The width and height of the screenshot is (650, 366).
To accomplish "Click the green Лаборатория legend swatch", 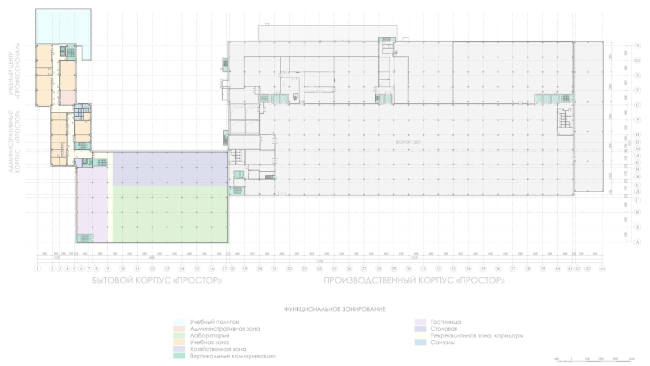I will (x=179, y=336).
